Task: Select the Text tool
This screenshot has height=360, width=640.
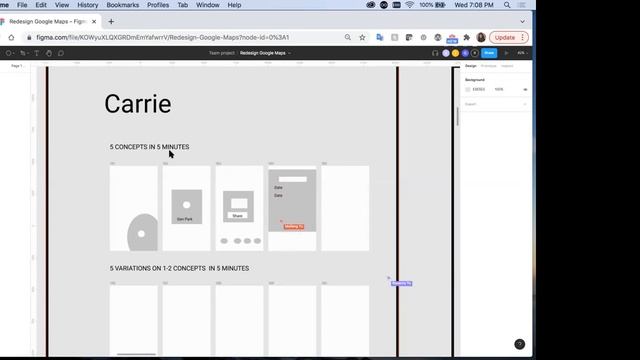Action: (x=36, y=53)
